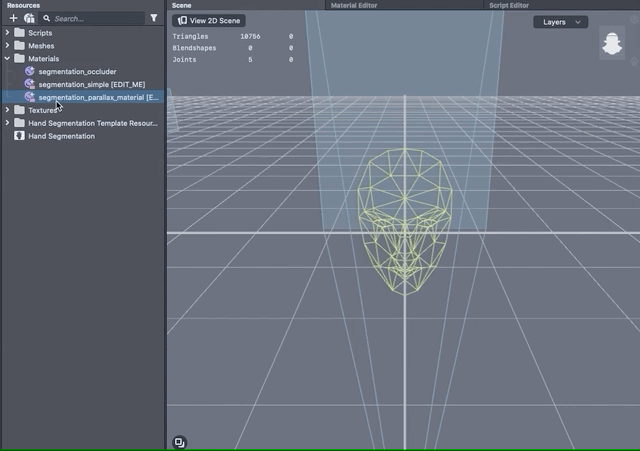
Task: Click the segmentation_simple material icon
Action: tap(30, 85)
